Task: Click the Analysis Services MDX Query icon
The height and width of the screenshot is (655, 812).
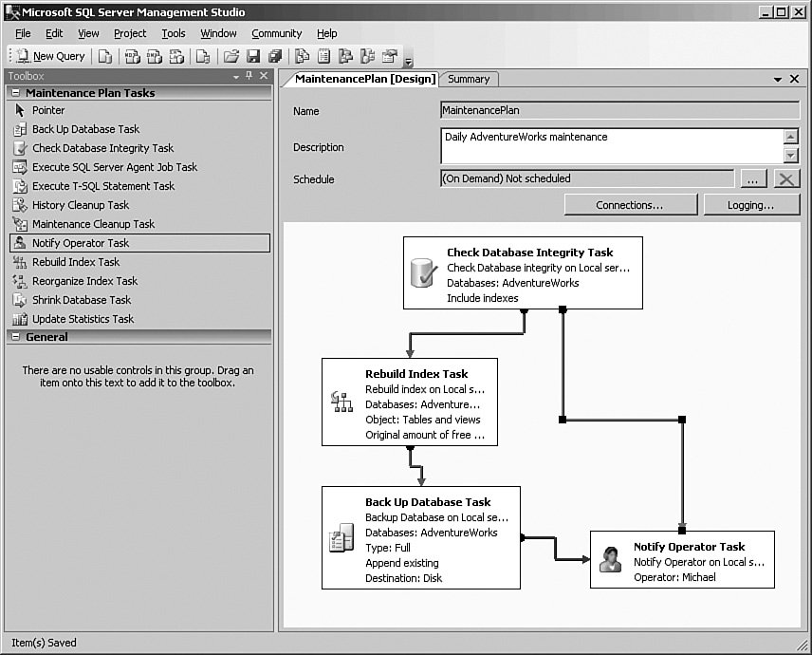Action: (133, 56)
